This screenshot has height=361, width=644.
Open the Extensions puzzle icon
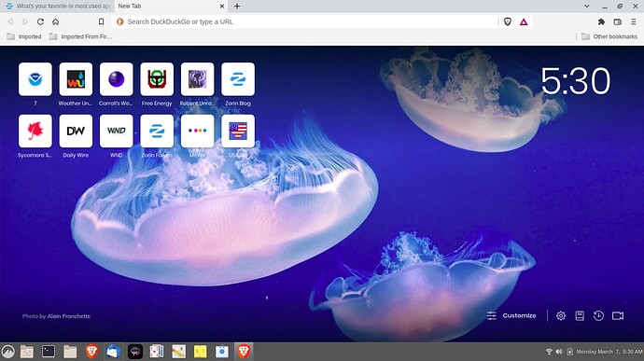click(x=601, y=21)
